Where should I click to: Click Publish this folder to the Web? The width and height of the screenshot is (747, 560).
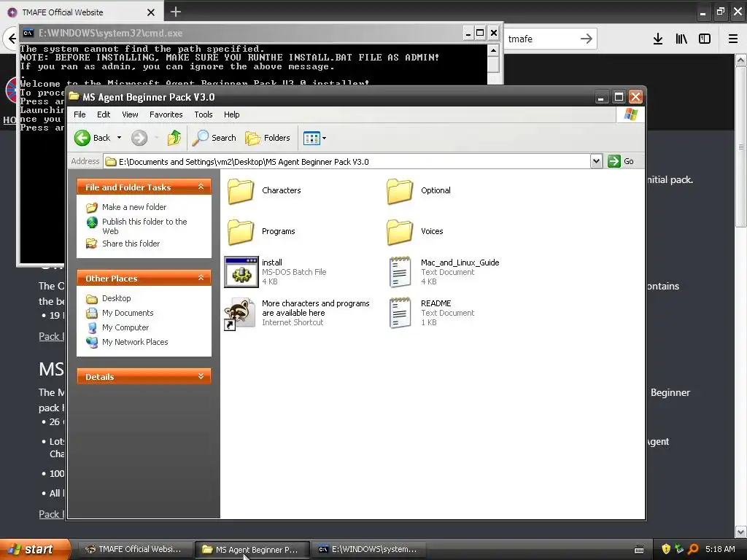click(x=144, y=226)
